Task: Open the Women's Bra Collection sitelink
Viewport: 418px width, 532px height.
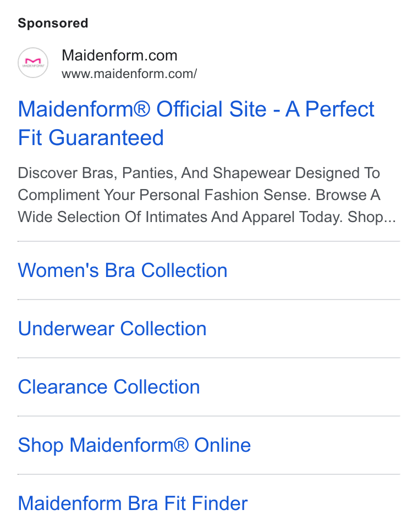Action: pos(123,270)
